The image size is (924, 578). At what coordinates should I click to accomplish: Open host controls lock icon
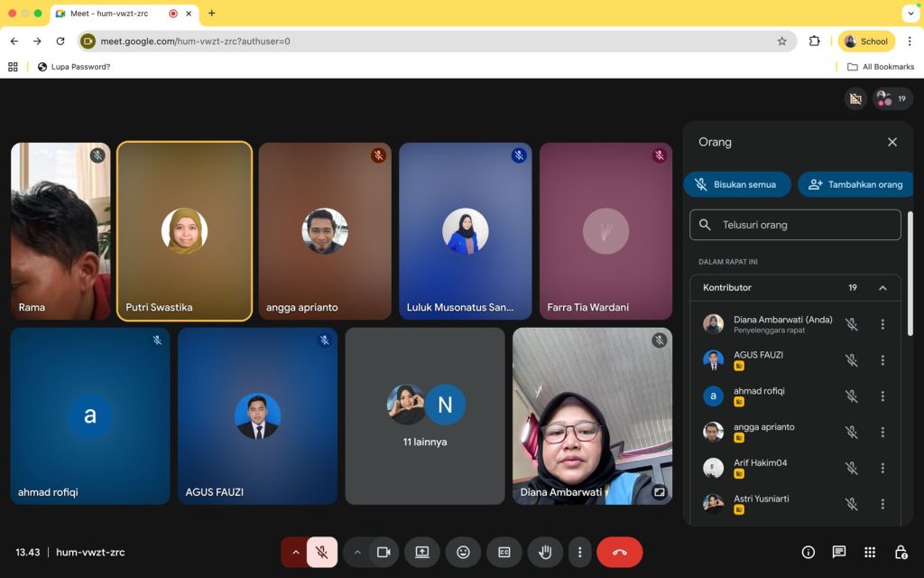901,552
